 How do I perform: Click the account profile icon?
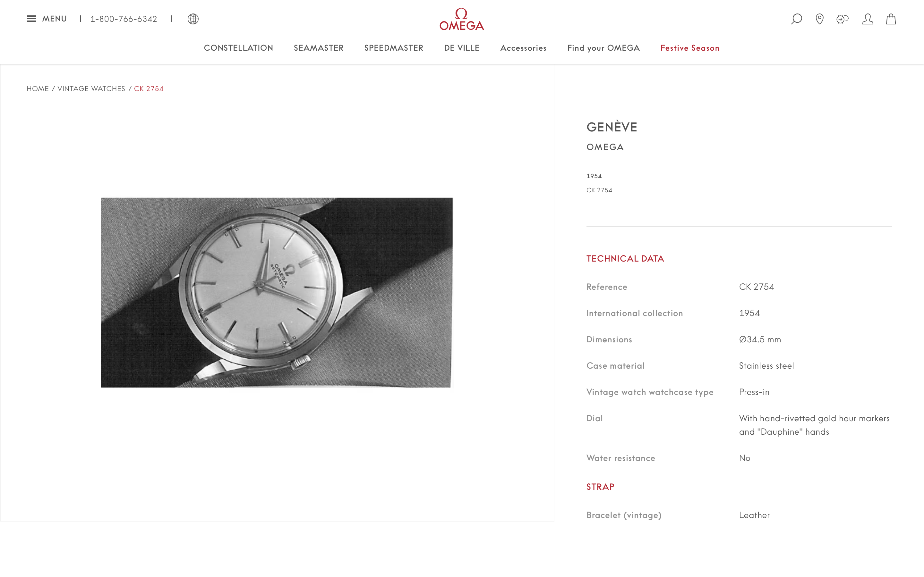(868, 19)
